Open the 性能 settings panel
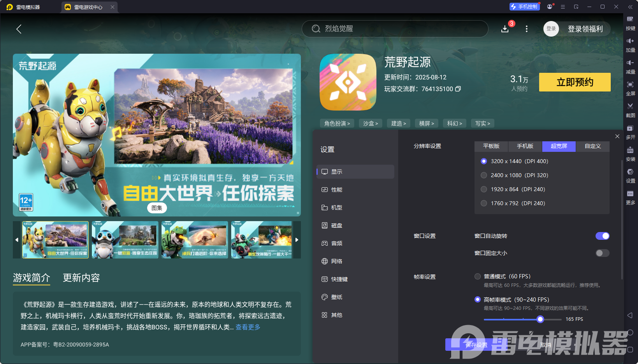 336,190
